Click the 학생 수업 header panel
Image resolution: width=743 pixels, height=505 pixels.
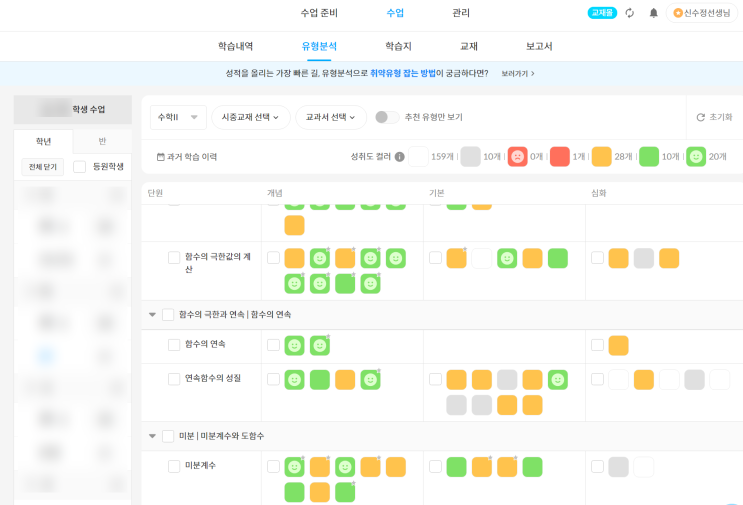[72, 109]
